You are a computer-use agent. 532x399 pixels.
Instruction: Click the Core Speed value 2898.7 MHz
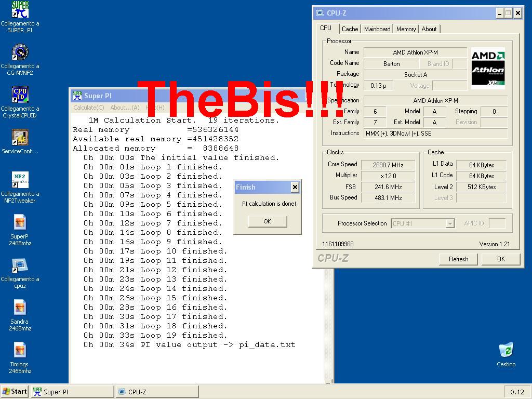pyautogui.click(x=388, y=165)
